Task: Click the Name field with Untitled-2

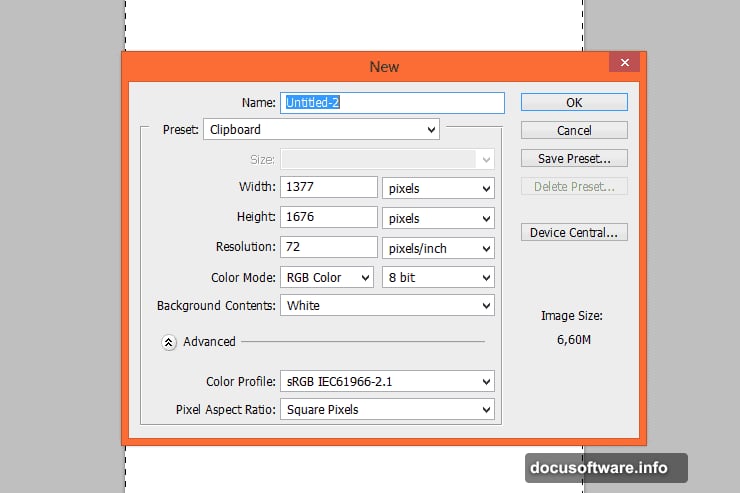Action: 394,102
